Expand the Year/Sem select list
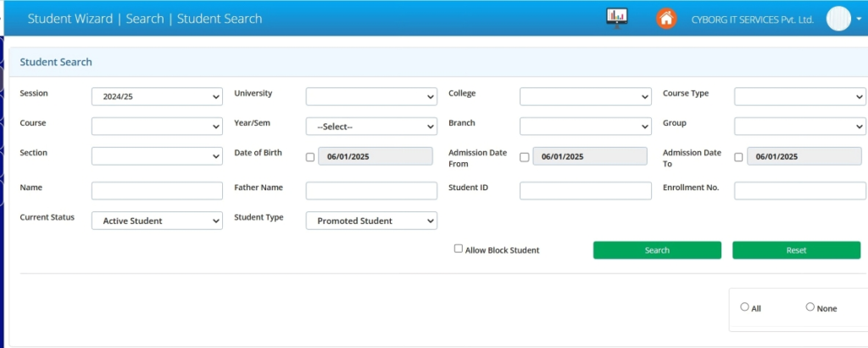 click(x=371, y=126)
